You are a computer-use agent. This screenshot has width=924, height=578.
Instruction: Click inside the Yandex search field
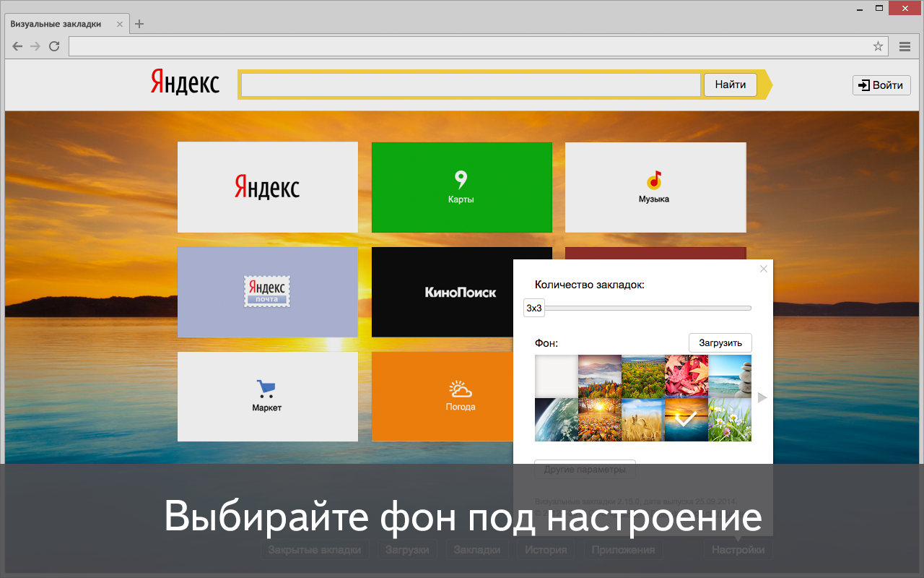(469, 84)
